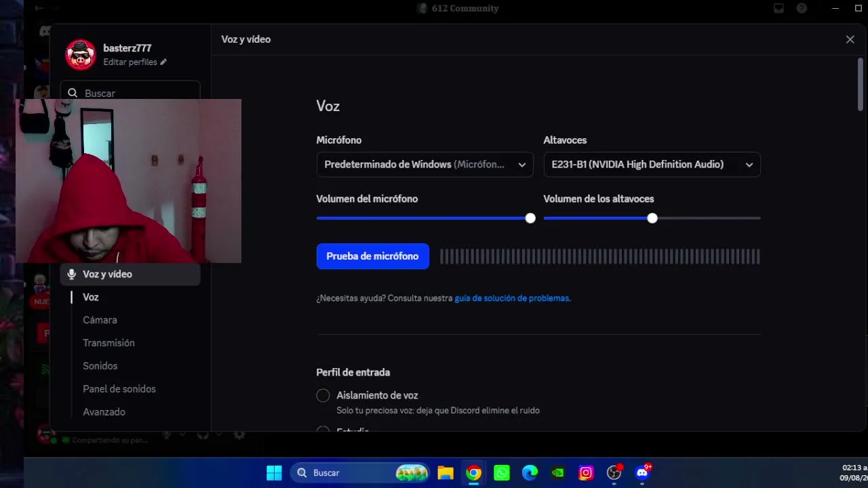Screen dimensions: 868x488
Task: Click the Windows taskbar Buscar search box
Action: pos(361,473)
